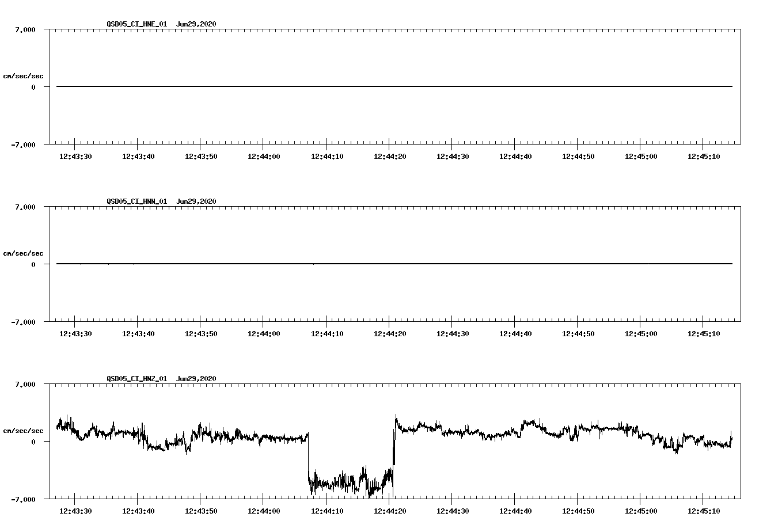Click the -7.000 axis value of HNE plot
Image resolution: width=782 pixels, height=532 pixels.
tap(23, 145)
